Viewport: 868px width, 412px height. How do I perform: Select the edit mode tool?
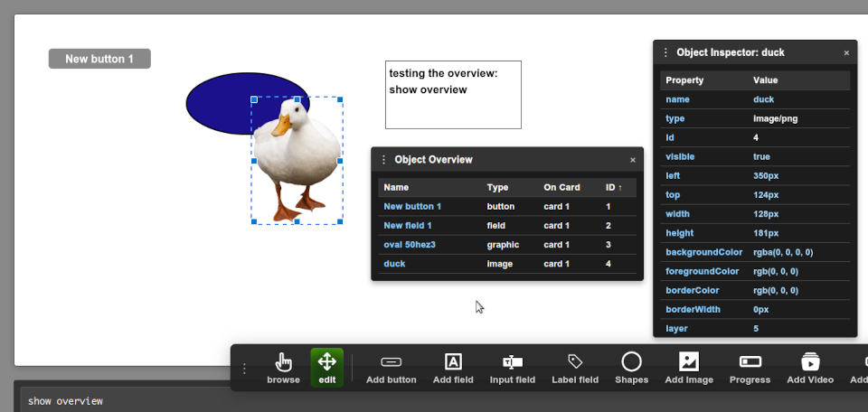(x=326, y=368)
